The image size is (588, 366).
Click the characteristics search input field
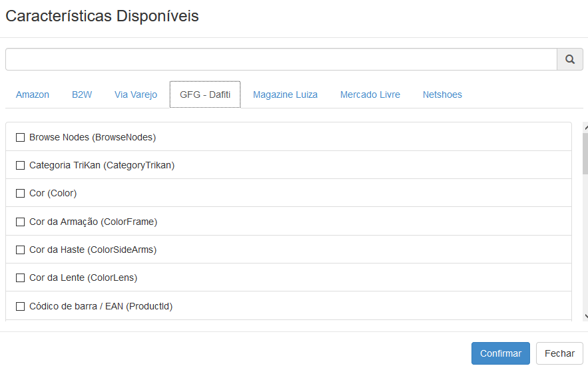tap(281, 59)
